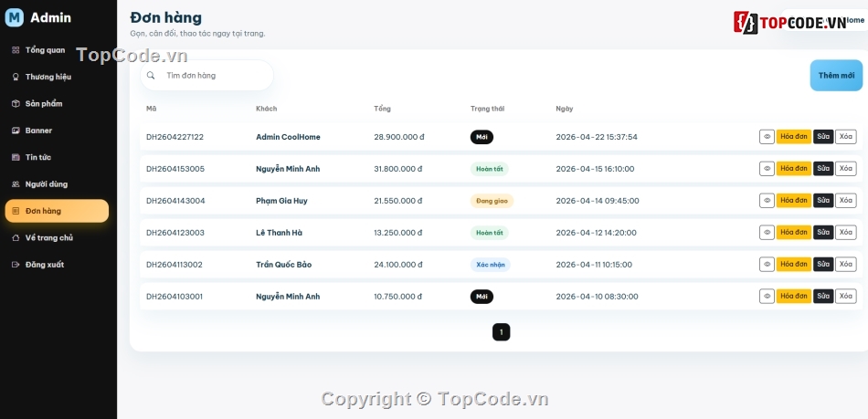Click the Banner image icon
The width and height of the screenshot is (868, 419).
click(x=16, y=131)
